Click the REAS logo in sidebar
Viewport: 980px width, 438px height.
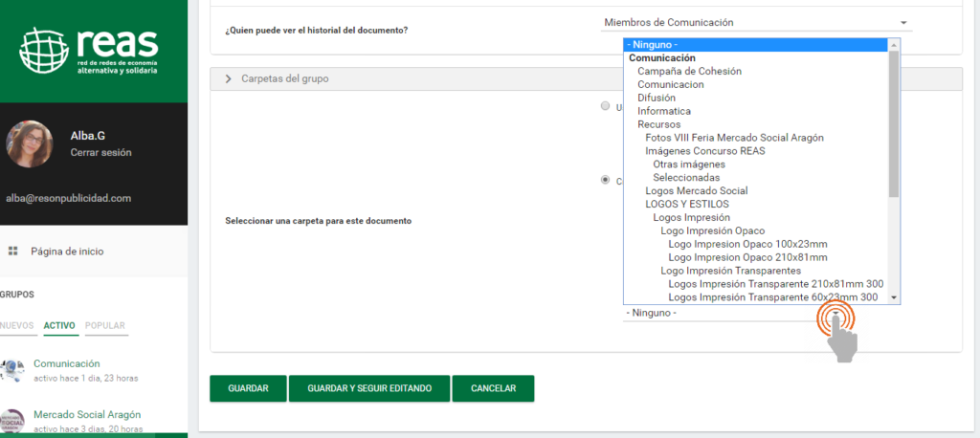coord(90,54)
